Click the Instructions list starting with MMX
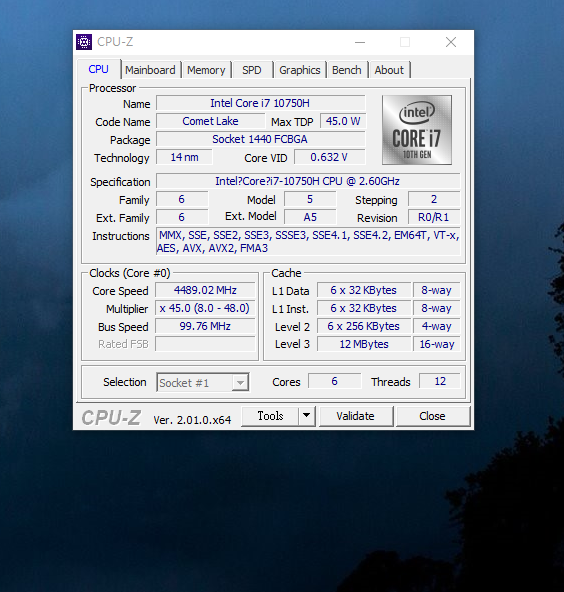 tap(308, 242)
